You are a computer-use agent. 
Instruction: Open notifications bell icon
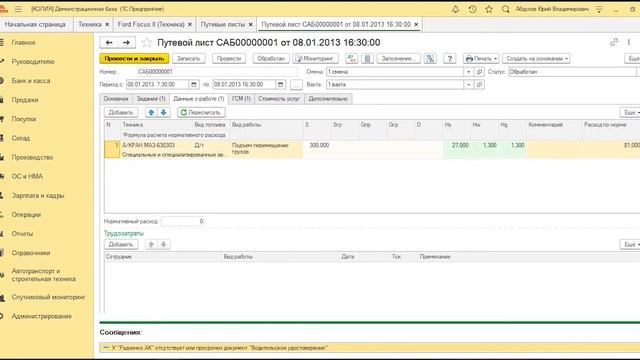coord(455,9)
